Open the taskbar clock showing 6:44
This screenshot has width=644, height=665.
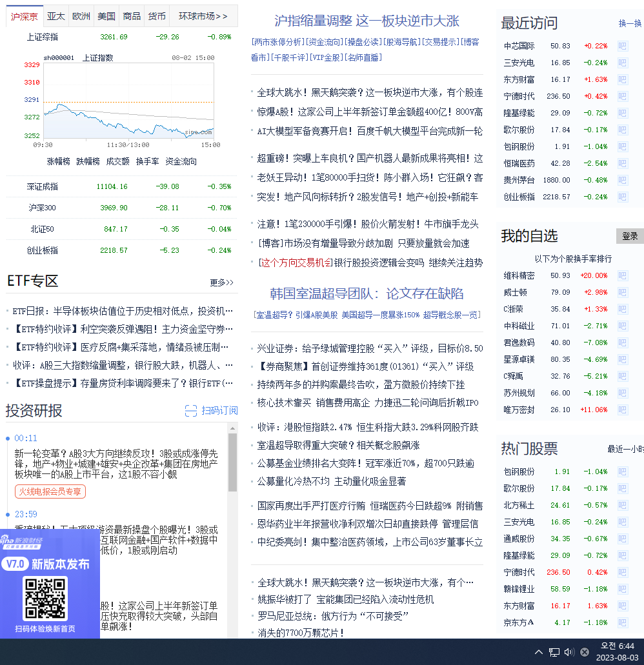[x=617, y=652]
